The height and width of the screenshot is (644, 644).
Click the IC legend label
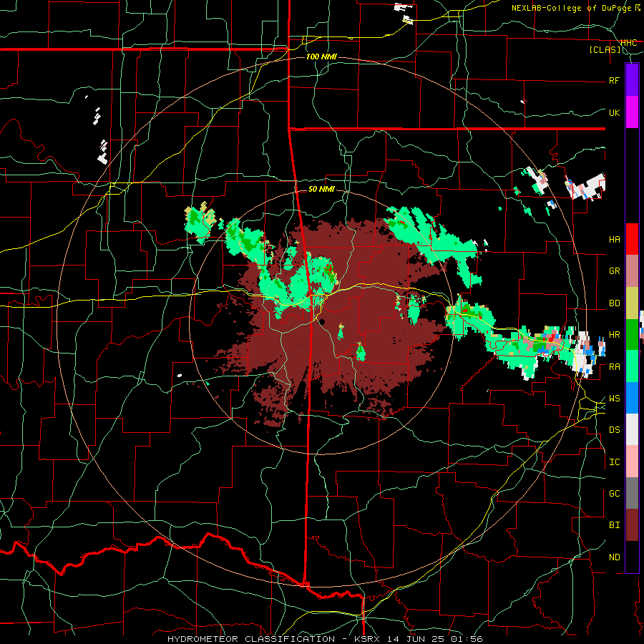pos(614,462)
